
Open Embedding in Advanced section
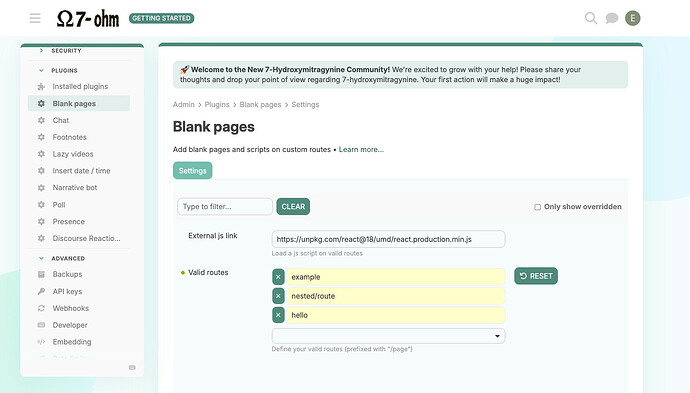pyautogui.click(x=72, y=342)
